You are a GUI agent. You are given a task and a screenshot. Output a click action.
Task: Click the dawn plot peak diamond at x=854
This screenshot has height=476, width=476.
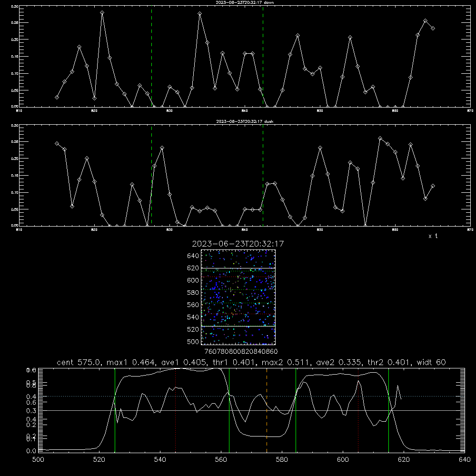tap(350, 37)
